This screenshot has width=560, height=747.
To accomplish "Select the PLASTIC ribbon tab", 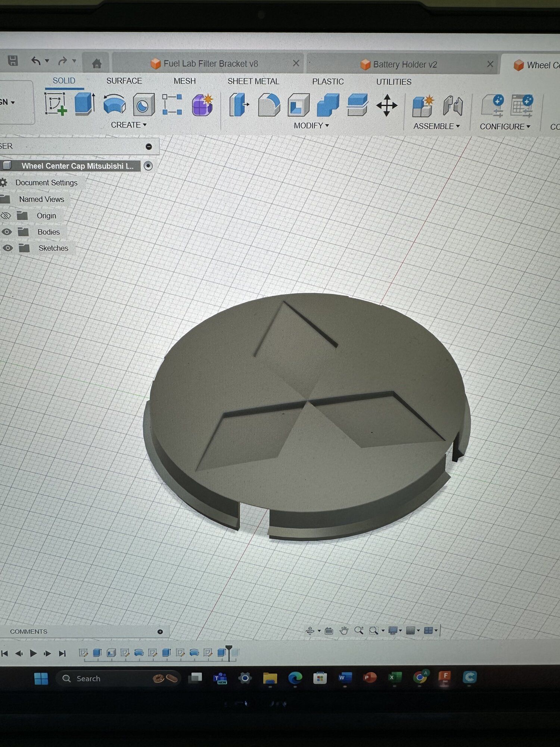I will pos(328,81).
